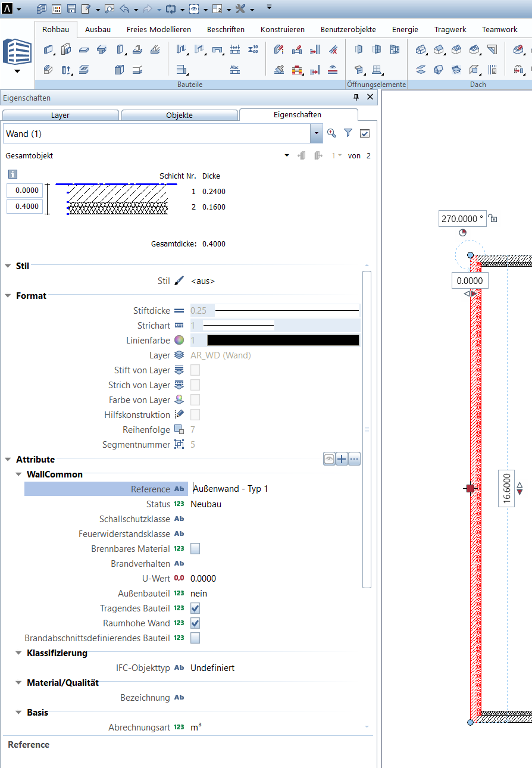Screen dimensions: 532x768
Task: Select the Wand (wall) tool in Bauteile
Action: 49,50
